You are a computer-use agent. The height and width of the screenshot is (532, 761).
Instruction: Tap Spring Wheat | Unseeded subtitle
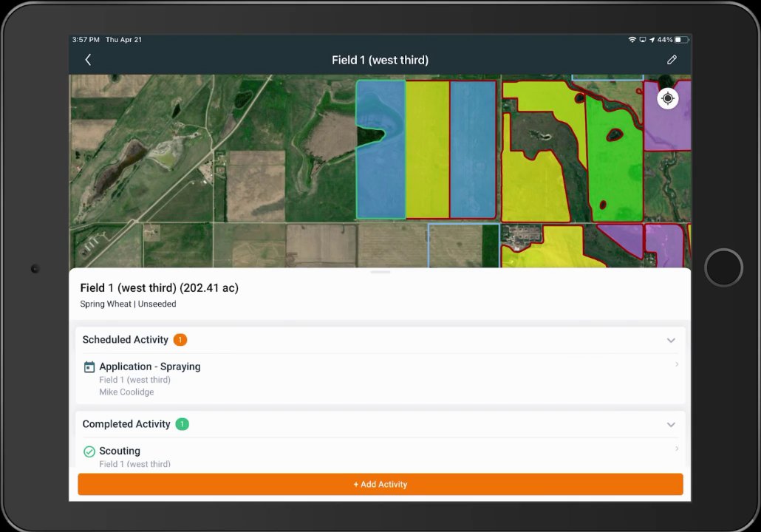[128, 304]
